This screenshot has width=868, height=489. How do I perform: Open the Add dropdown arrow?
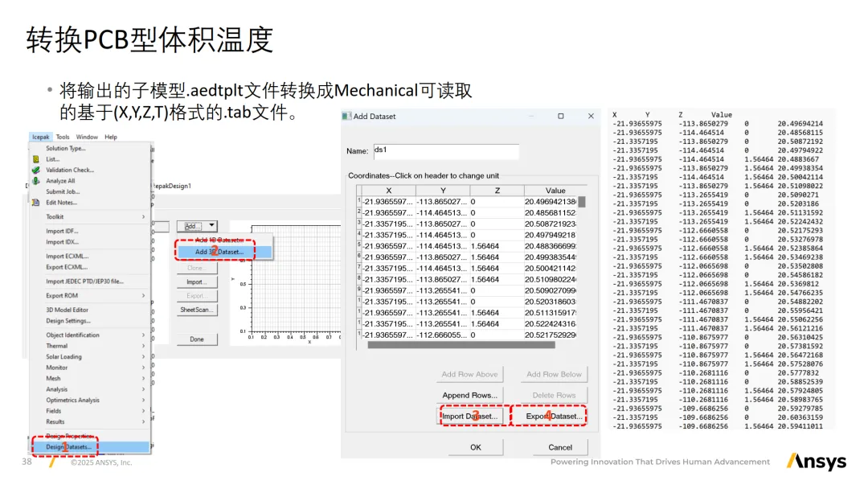tap(211, 225)
